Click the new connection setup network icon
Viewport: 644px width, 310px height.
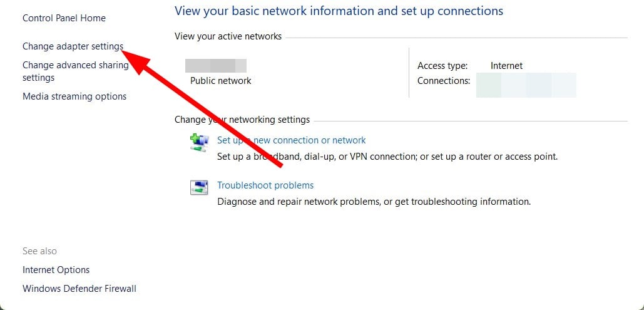coord(199,143)
